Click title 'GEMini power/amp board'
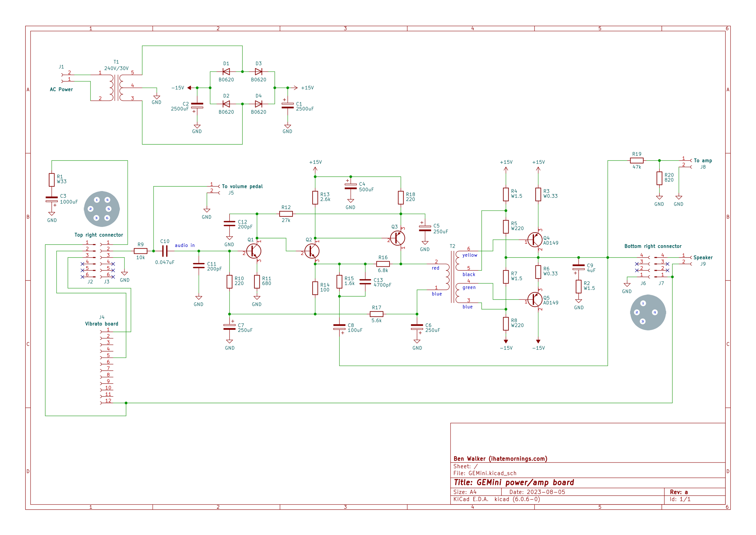Viewport: 756px width, 535px height. click(525, 482)
